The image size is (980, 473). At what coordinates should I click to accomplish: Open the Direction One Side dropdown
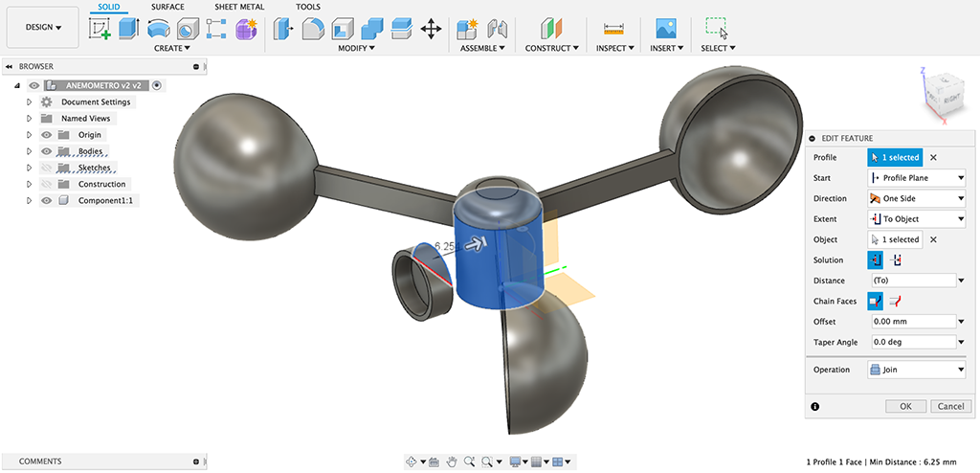916,199
